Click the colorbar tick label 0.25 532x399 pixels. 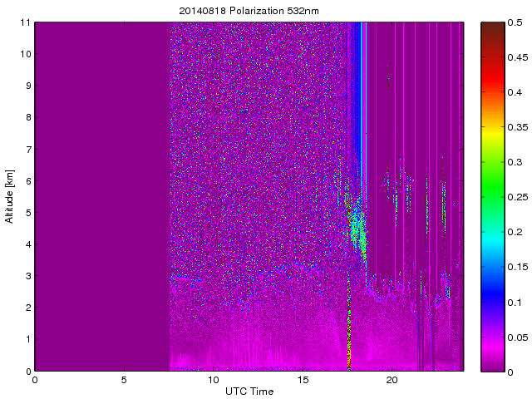pos(518,197)
